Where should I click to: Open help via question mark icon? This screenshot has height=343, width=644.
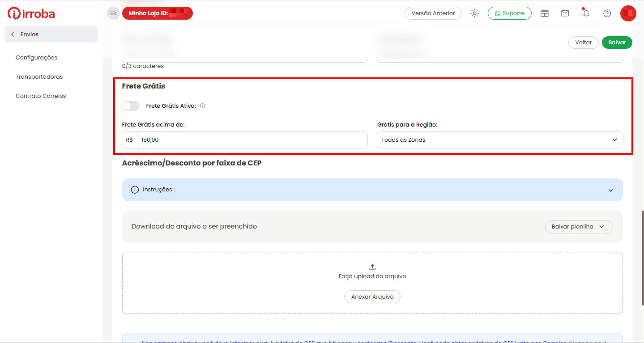(607, 13)
